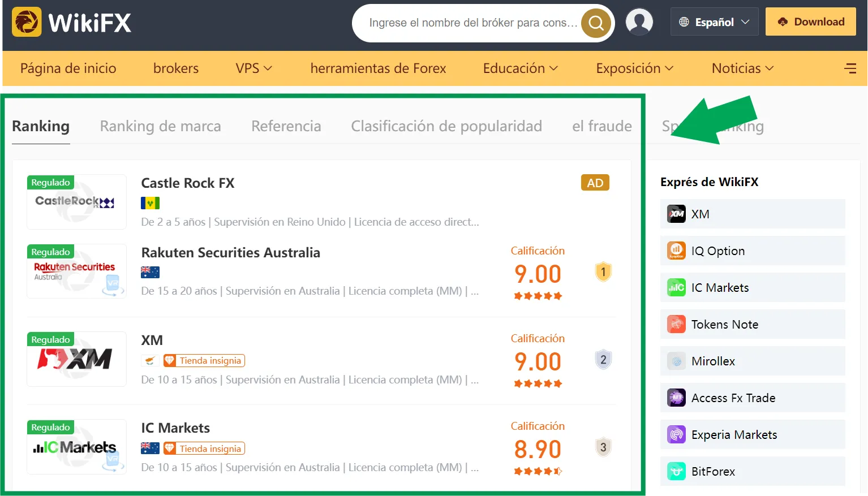Switch to Clasificación de popularidad tab

446,126
